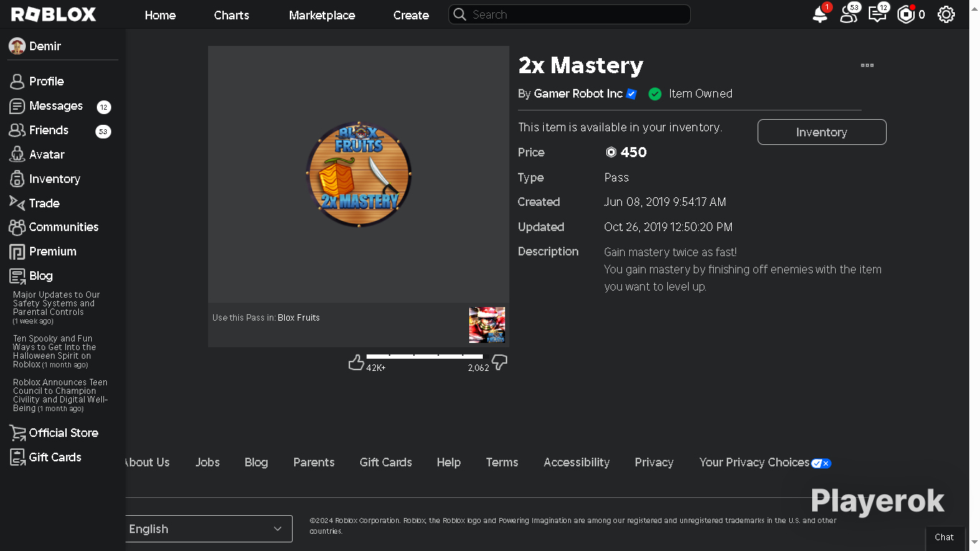980x551 pixels.
Task: Open the Blox Fruits game link
Action: pyautogui.click(x=298, y=318)
